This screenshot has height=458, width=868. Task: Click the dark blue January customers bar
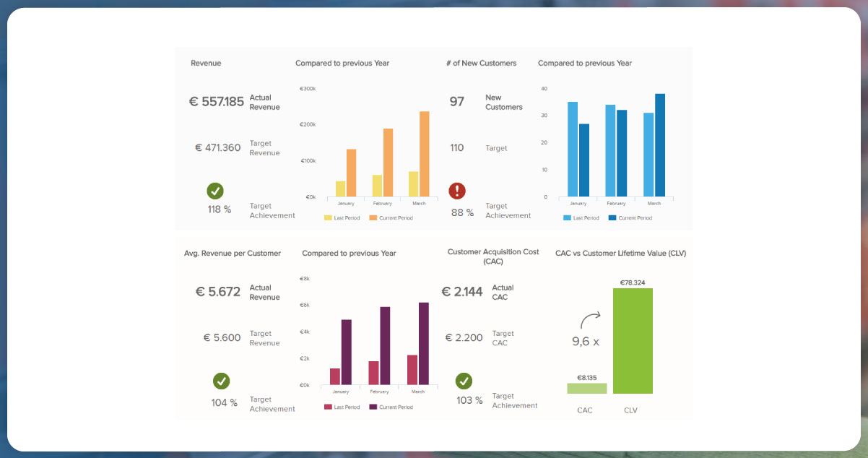click(584, 160)
